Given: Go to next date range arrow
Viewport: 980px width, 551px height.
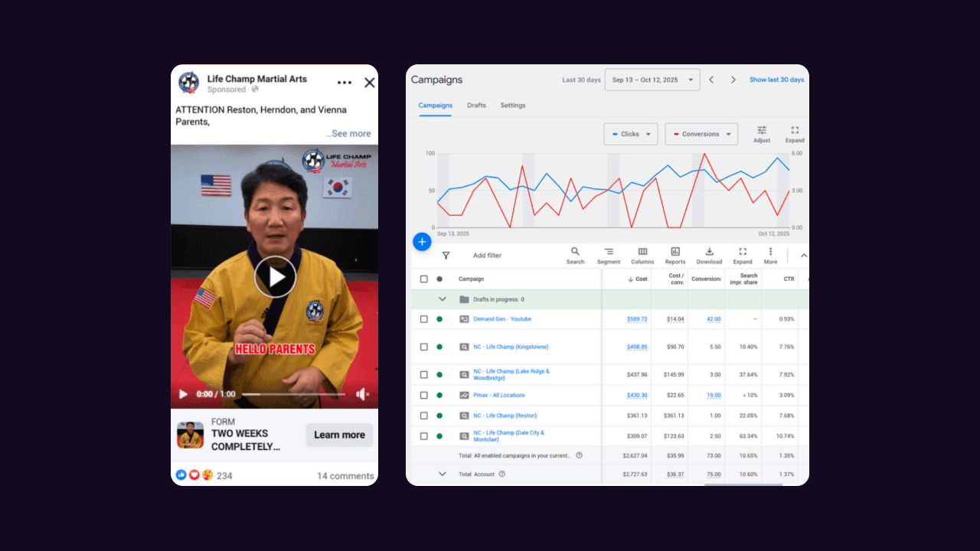Looking at the screenshot, I should point(733,80).
